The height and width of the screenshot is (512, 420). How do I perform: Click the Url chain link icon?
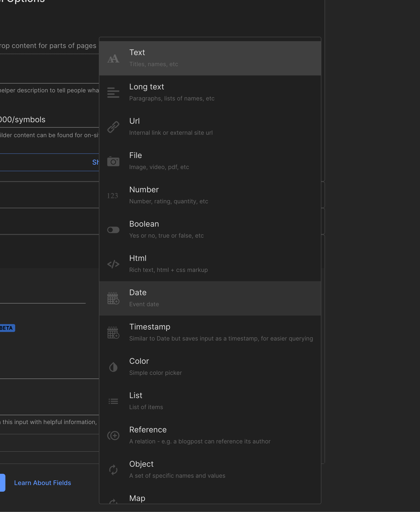click(113, 127)
